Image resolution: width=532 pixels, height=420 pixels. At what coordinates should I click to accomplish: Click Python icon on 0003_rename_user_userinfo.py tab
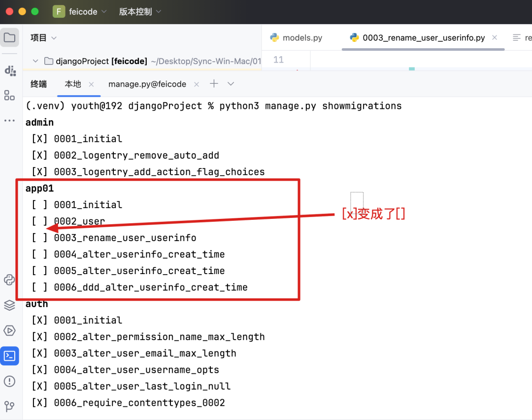(355, 37)
